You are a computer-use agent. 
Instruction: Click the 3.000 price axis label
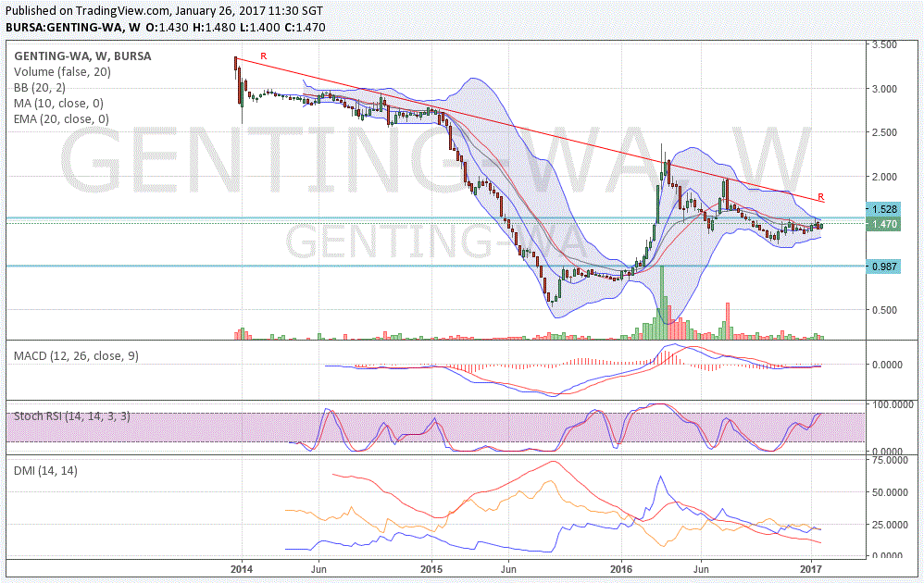pos(884,89)
